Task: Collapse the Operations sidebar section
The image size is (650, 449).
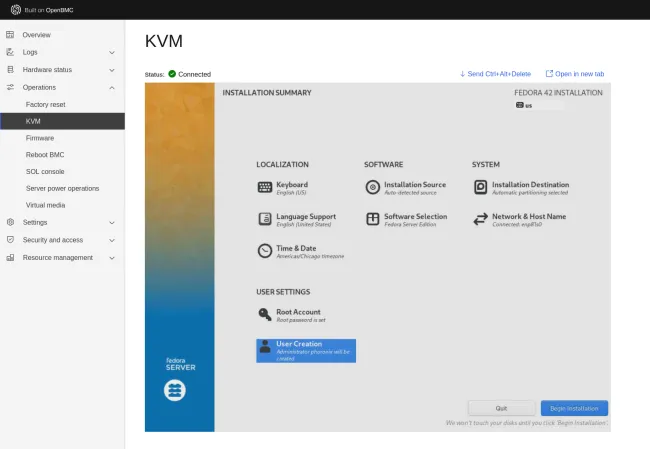Action: tap(111, 87)
